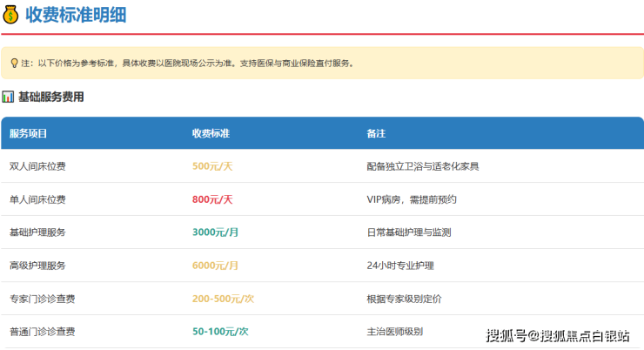The height and width of the screenshot is (350, 644).
Task: Click the 搜狐号@搜狐焦点白银站 watermark
Action: 560,335
